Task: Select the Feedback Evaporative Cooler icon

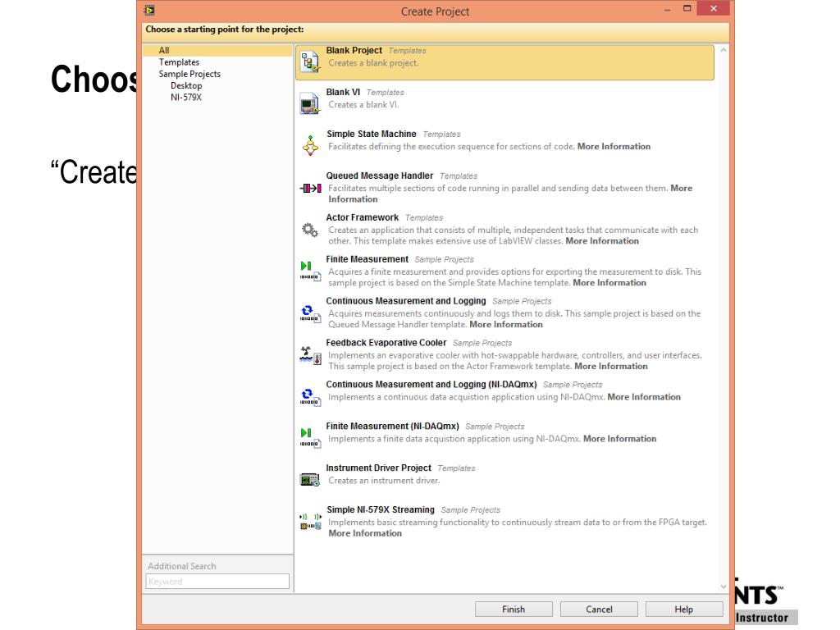Action: coord(310,355)
